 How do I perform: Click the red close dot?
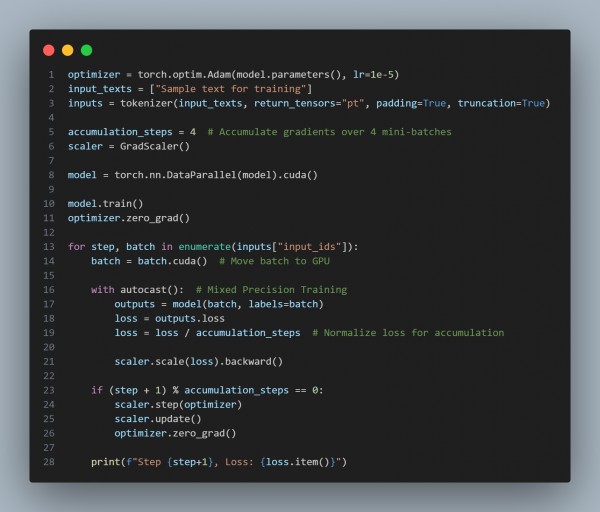click(49, 50)
